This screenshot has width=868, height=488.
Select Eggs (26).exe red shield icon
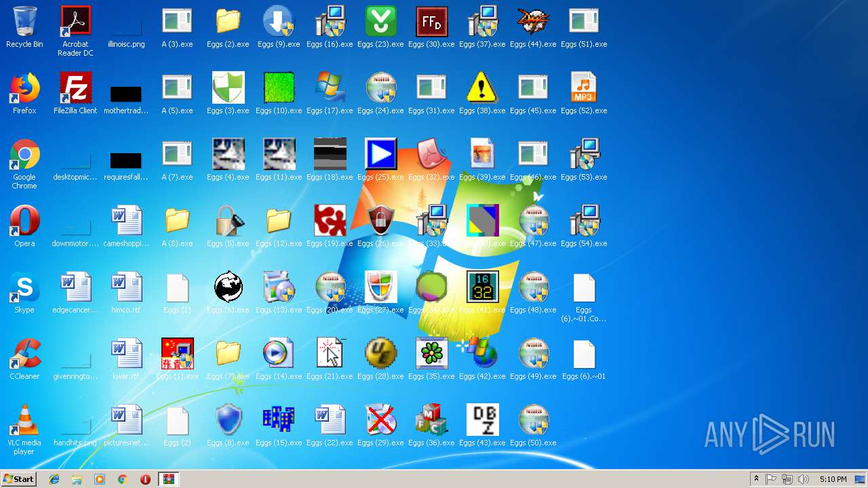tap(380, 226)
